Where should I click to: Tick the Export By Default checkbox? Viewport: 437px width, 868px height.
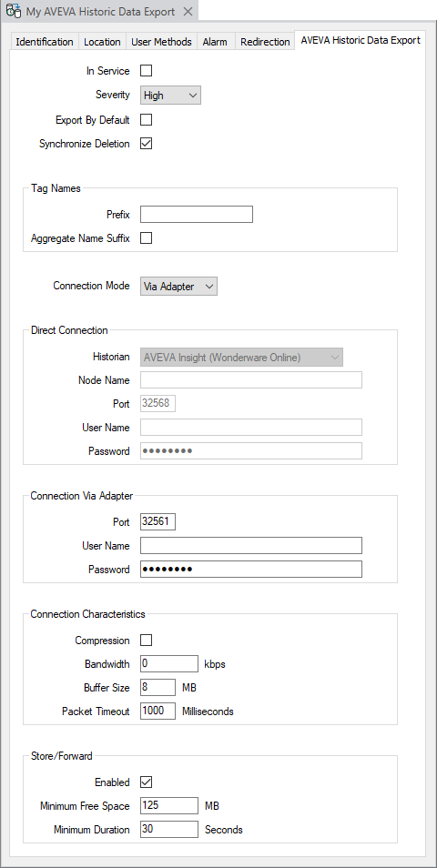tap(147, 119)
